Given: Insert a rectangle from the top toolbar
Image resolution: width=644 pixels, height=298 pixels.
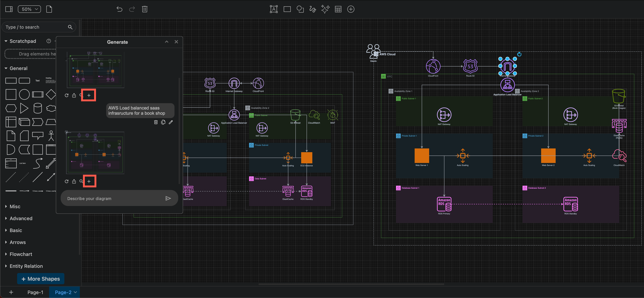Looking at the screenshot, I should tap(287, 9).
